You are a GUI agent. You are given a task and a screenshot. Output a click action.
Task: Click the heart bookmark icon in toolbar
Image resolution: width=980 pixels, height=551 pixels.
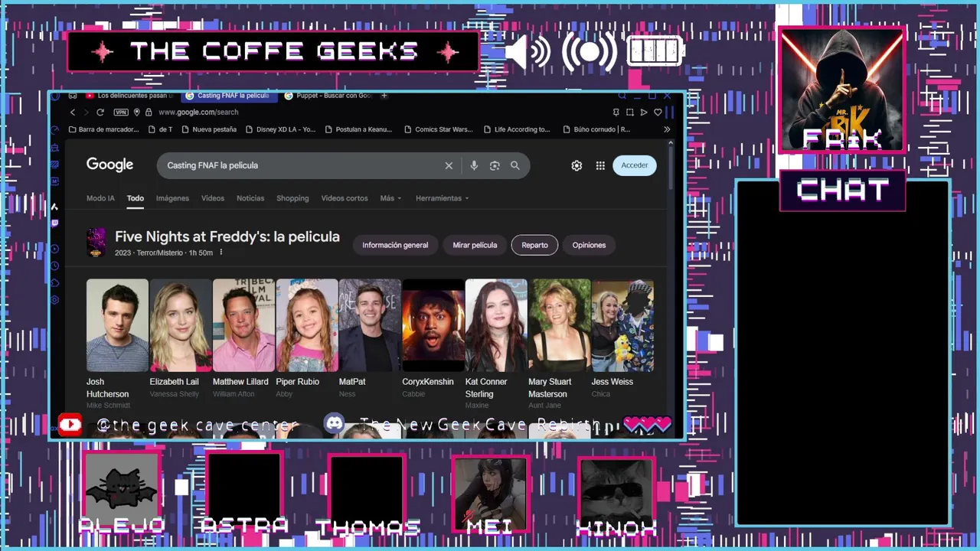658,112
